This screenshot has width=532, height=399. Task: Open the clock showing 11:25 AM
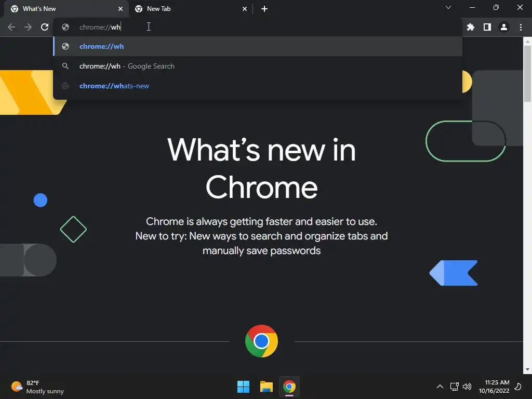[494, 387]
